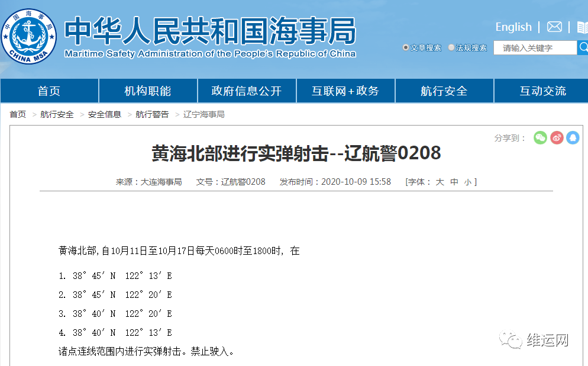
Task: Open the 互联网+政务 menu
Action: coord(345,91)
